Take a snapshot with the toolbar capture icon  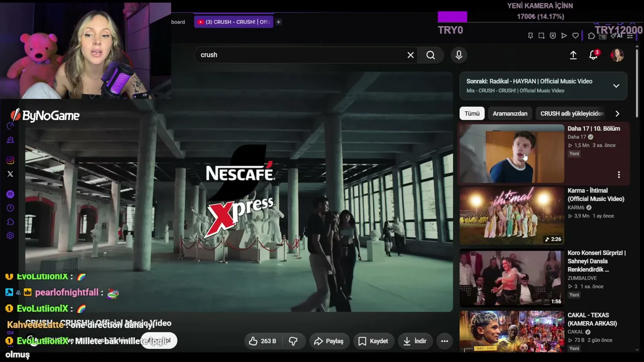[x=541, y=36]
